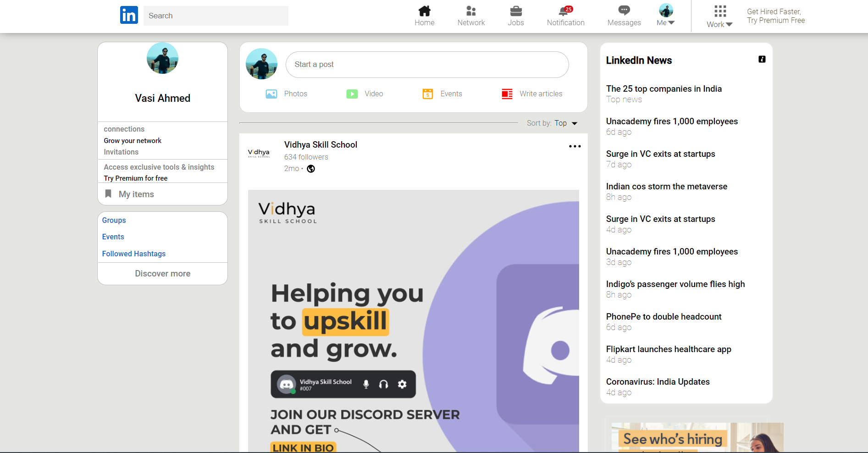Viewport: 868px width, 453px height.
Task: Click the info icon on LinkedIn News
Action: click(762, 59)
